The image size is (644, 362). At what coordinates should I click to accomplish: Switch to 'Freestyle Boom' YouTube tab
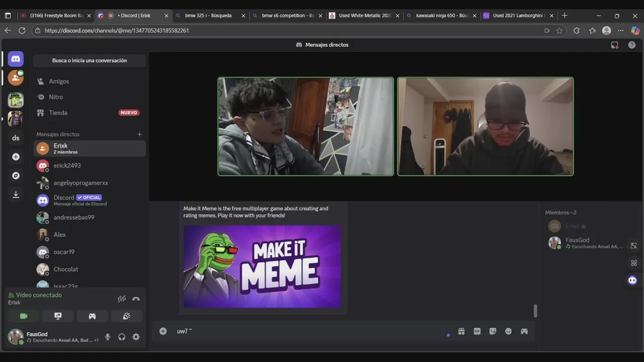coord(56,16)
